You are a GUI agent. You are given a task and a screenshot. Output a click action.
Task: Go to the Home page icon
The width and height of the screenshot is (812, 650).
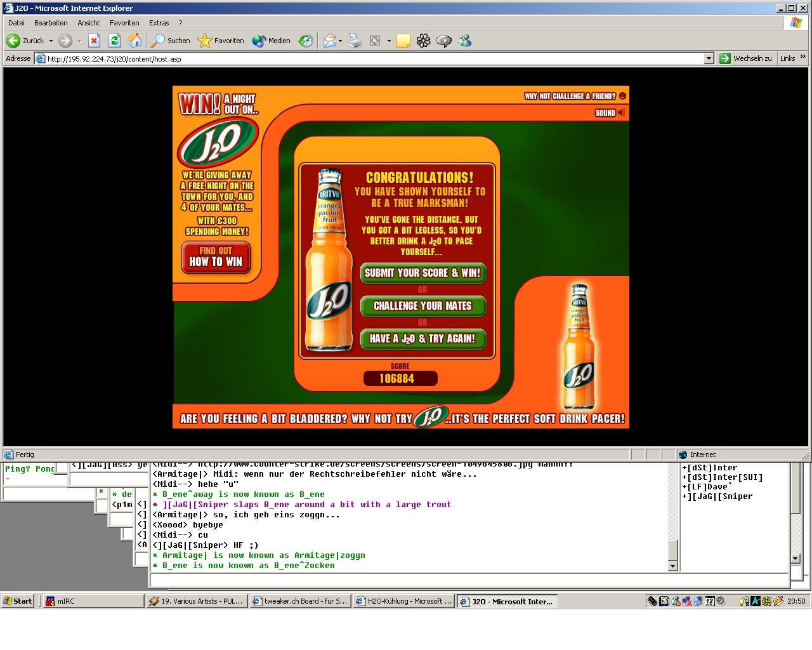[x=134, y=41]
